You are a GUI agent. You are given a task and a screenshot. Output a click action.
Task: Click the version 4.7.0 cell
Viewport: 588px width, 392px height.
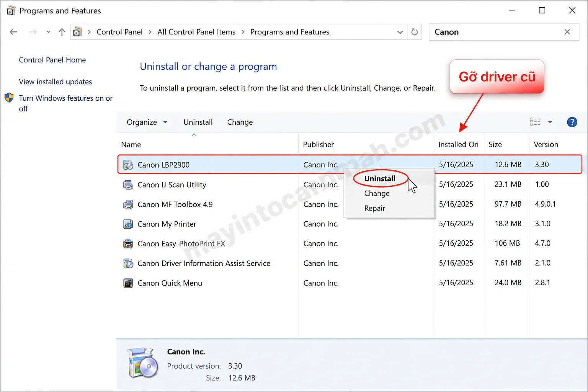(542, 243)
